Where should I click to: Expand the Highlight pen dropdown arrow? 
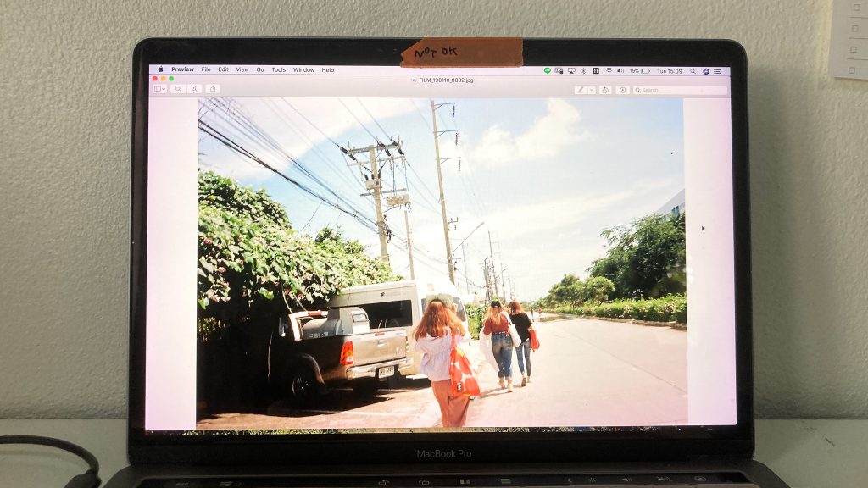coord(591,90)
